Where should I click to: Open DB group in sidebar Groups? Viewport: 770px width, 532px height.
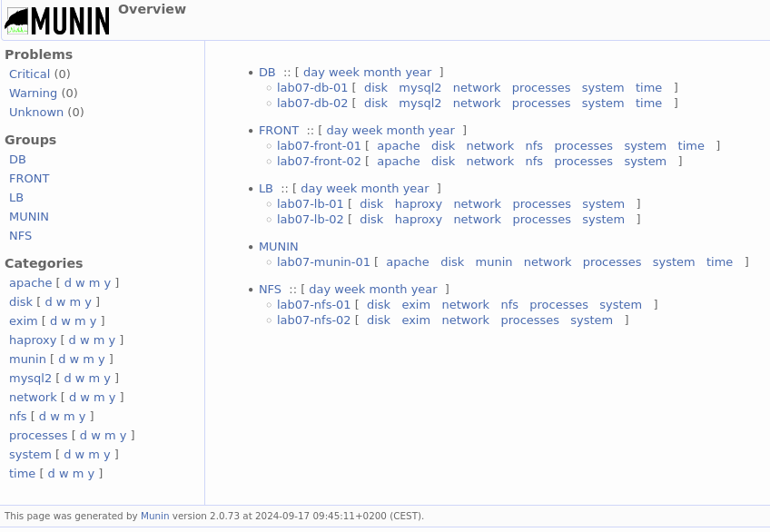[17, 160]
